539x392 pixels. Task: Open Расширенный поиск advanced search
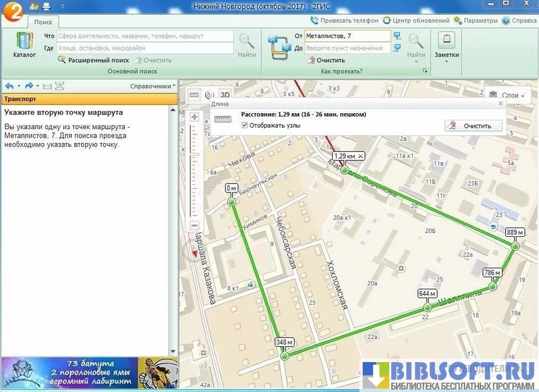93,60
